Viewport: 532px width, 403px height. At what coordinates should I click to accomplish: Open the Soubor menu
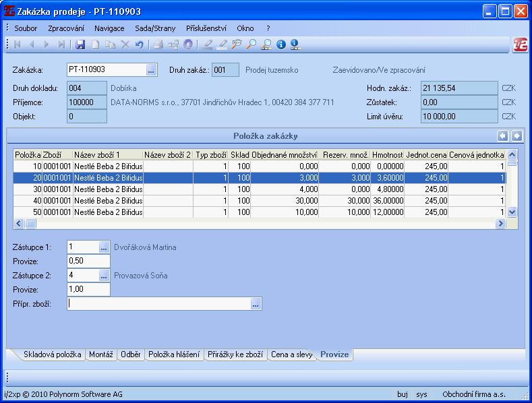pyautogui.click(x=26, y=28)
